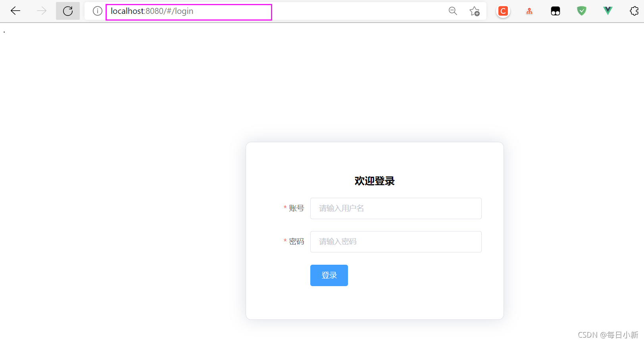This screenshot has height=342, width=644.
Task: Reload the page with refresh button
Action: [68, 11]
